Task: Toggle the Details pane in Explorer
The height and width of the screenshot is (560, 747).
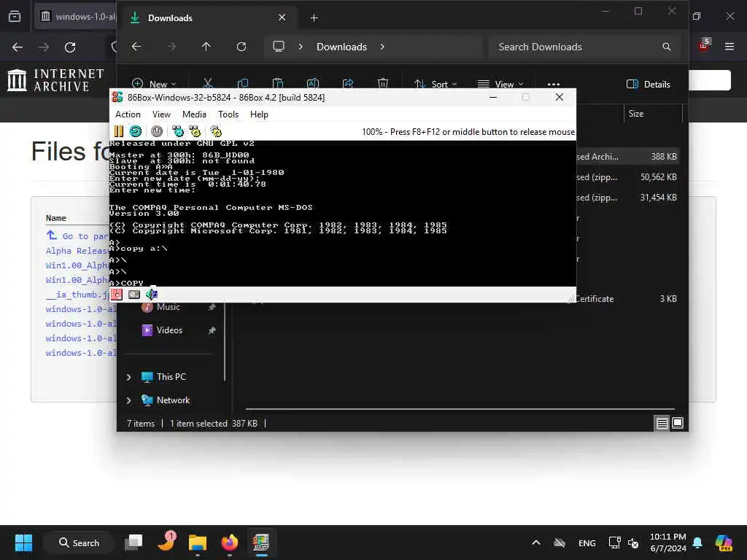Action: click(649, 85)
